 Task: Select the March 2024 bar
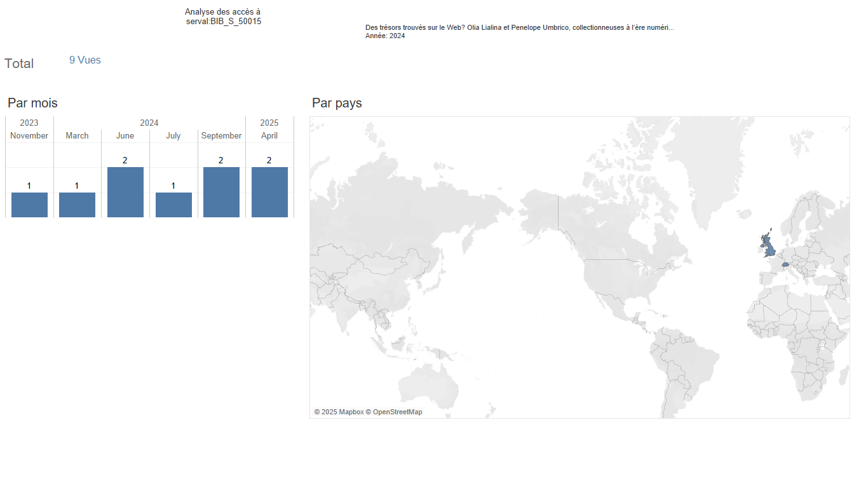77,205
